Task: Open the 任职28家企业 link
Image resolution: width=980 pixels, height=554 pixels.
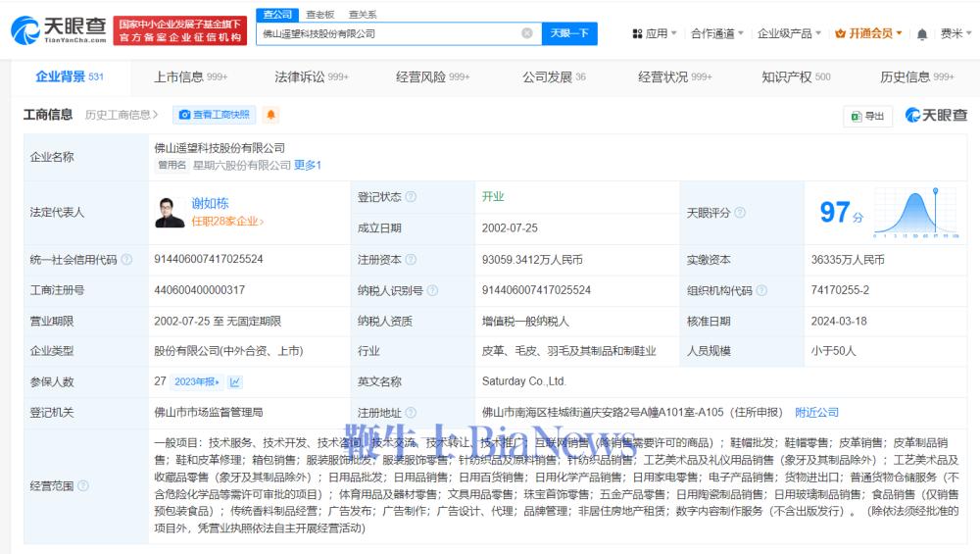Action: [227, 222]
